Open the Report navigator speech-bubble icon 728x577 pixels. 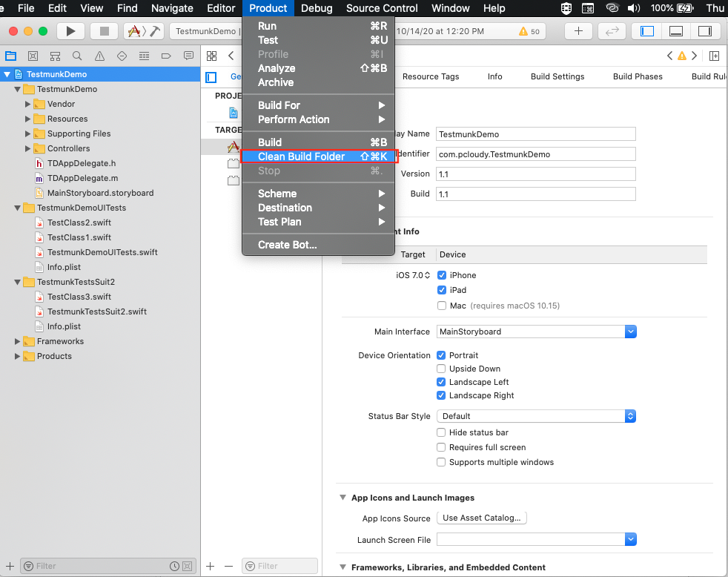(x=188, y=56)
